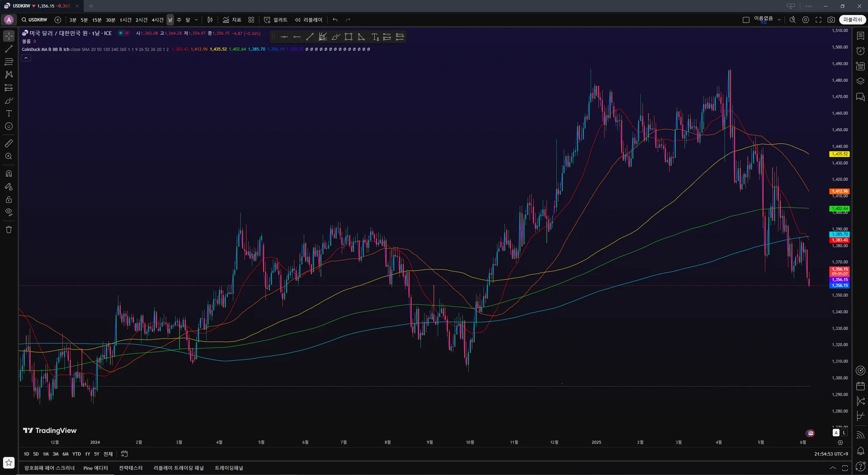Set date range to 1D
Screen dimensions: 868x475
coord(26,454)
